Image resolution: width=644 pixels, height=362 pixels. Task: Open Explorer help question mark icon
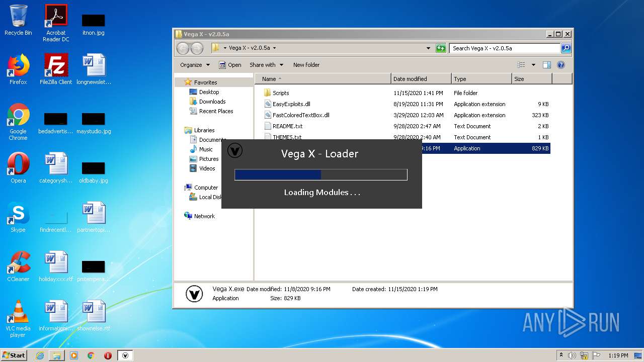(x=561, y=65)
